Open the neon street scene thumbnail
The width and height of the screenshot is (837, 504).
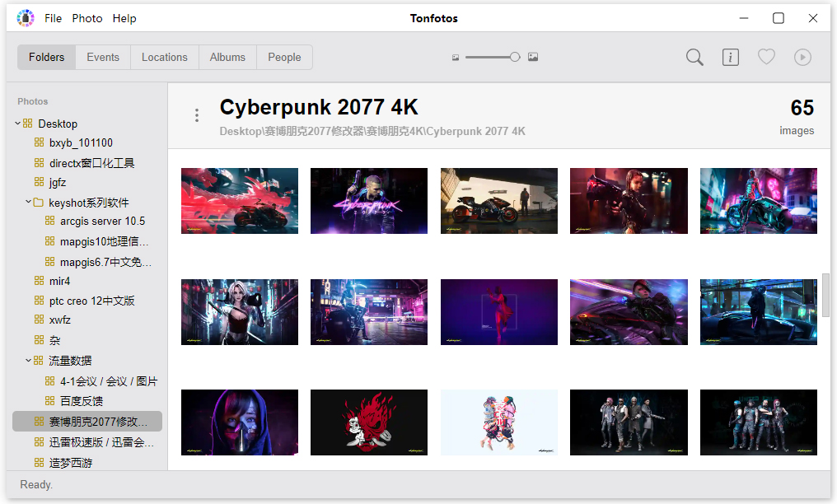tap(369, 312)
